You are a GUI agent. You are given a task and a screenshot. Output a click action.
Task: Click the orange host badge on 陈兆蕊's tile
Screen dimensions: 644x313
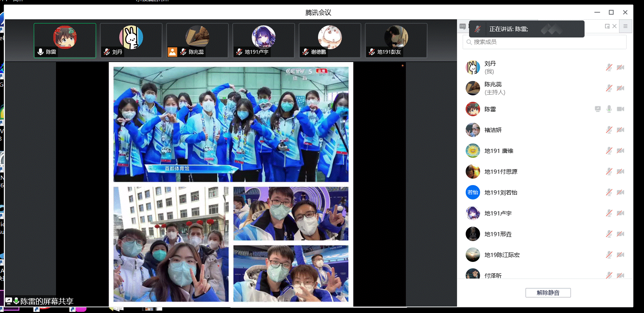172,52
